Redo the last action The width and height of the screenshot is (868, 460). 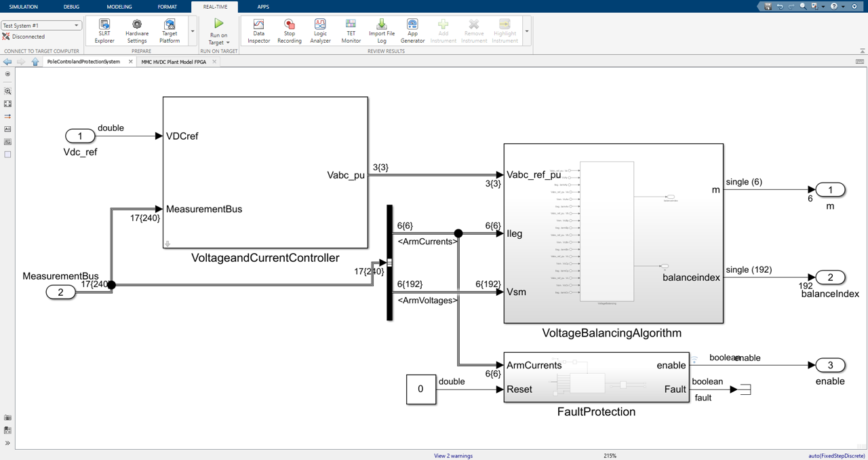tap(791, 6)
